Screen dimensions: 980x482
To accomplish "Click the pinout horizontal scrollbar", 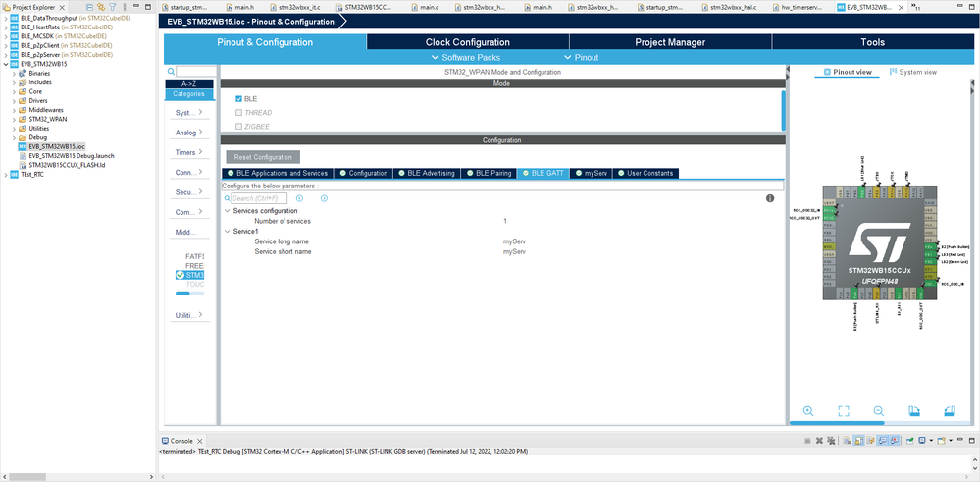I will [x=837, y=423].
